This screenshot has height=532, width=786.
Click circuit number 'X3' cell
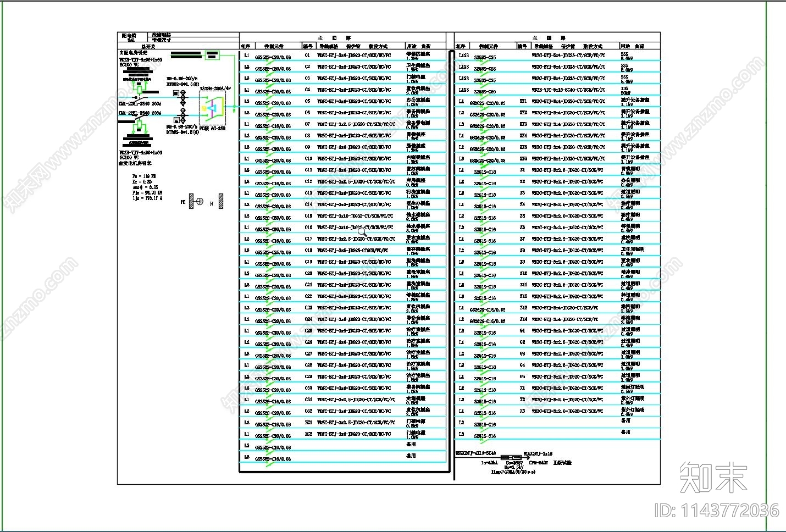pos(523,411)
